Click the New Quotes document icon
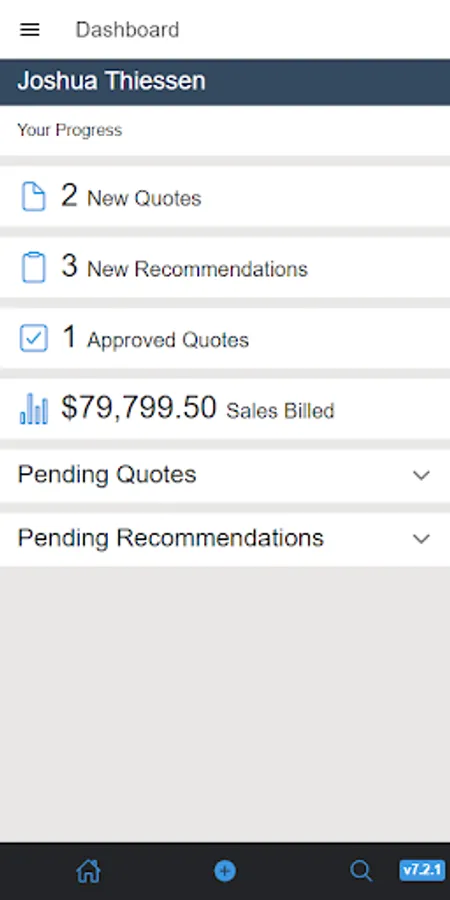 tap(33, 197)
